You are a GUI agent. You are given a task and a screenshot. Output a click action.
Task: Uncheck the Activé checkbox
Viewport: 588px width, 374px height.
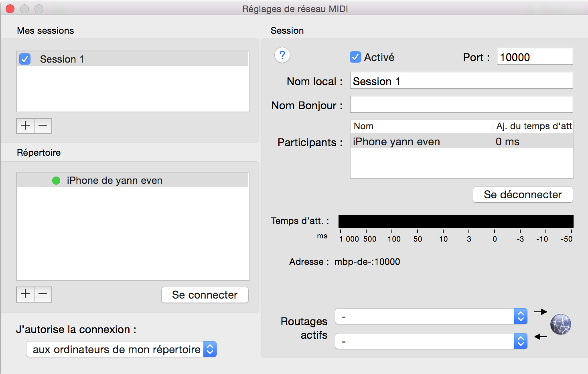(355, 57)
